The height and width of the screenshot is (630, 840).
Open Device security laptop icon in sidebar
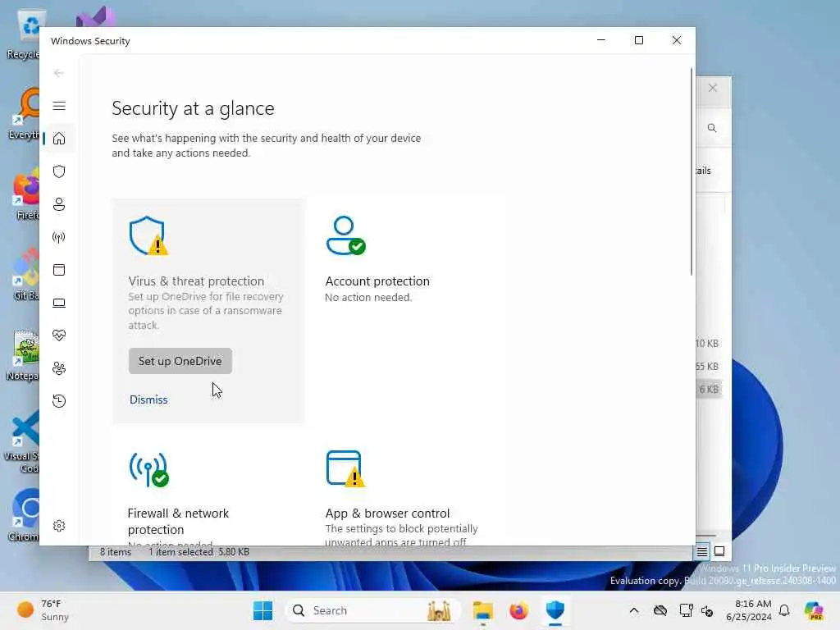59,303
